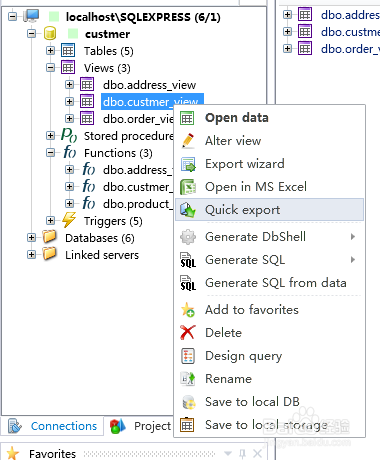Click the Rename icon in context menu

point(188,379)
